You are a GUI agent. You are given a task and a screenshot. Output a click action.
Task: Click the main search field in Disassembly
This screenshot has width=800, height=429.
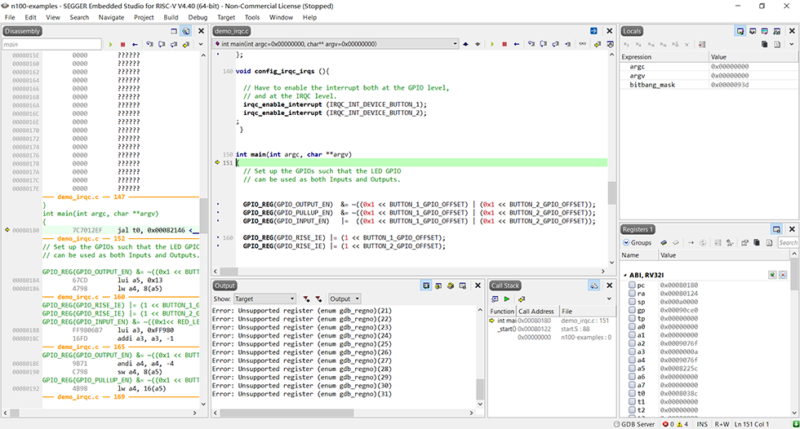(50, 45)
